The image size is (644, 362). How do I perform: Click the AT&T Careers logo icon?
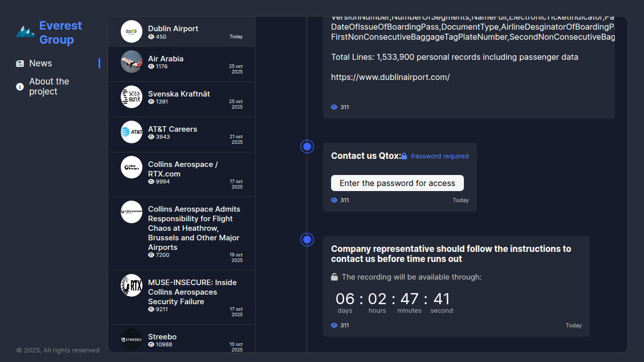click(131, 132)
